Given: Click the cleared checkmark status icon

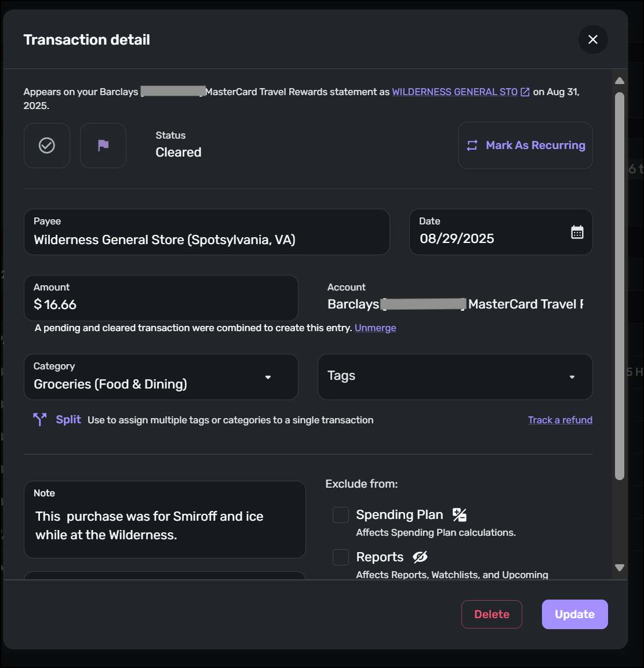Looking at the screenshot, I should pos(47,146).
